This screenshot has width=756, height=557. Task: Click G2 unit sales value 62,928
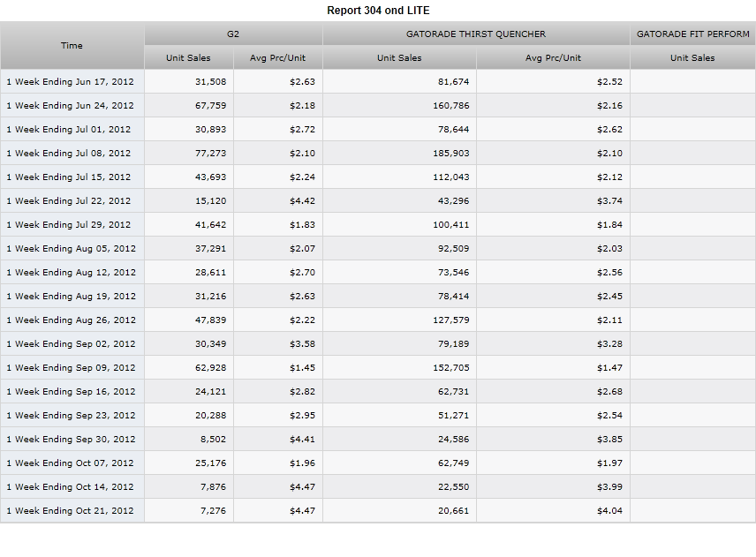click(211, 367)
